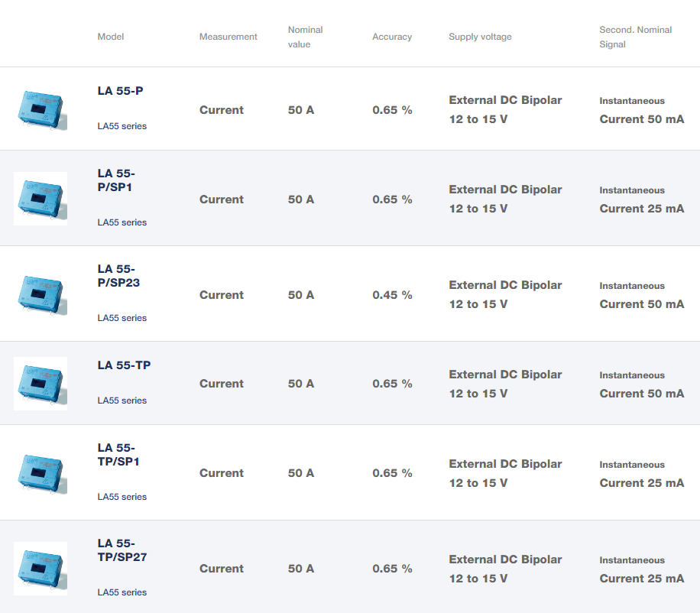
Task: Click the Measurement column header
Action: pos(228,37)
